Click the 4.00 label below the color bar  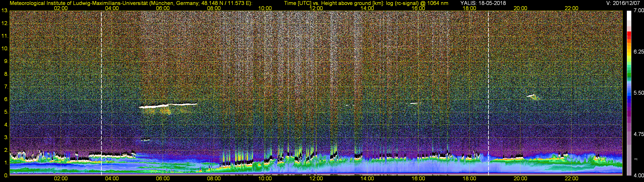(638, 175)
